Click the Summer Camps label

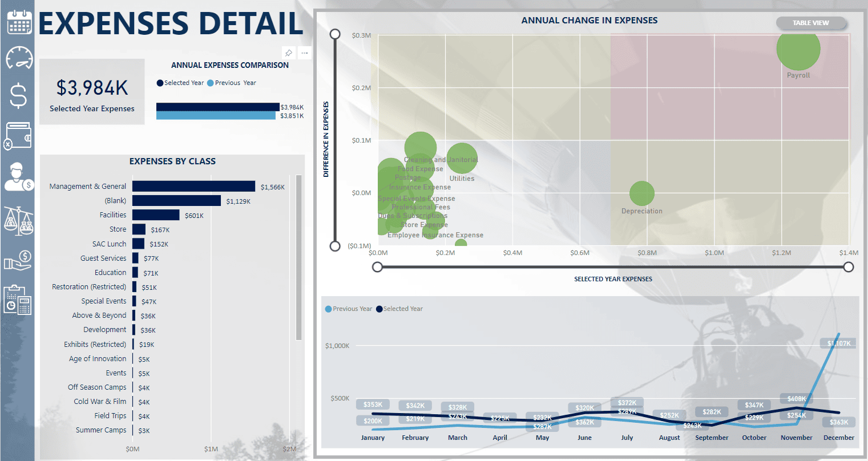pyautogui.click(x=101, y=430)
